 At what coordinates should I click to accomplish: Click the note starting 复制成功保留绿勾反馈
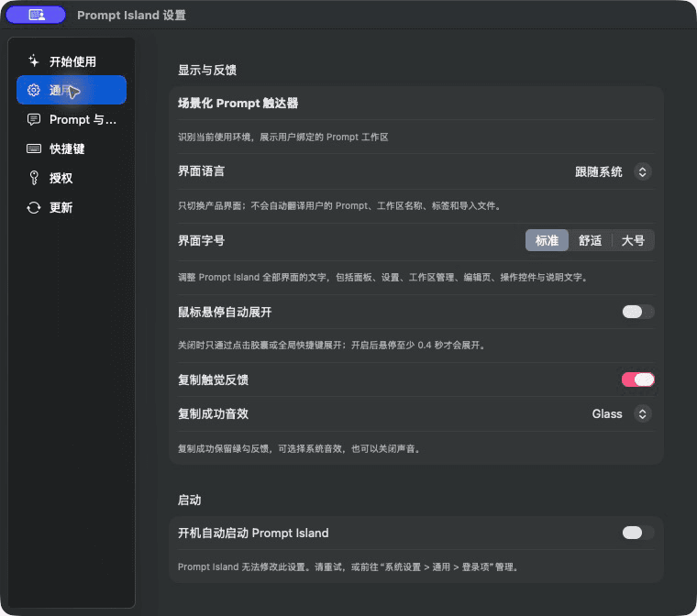click(x=300, y=448)
